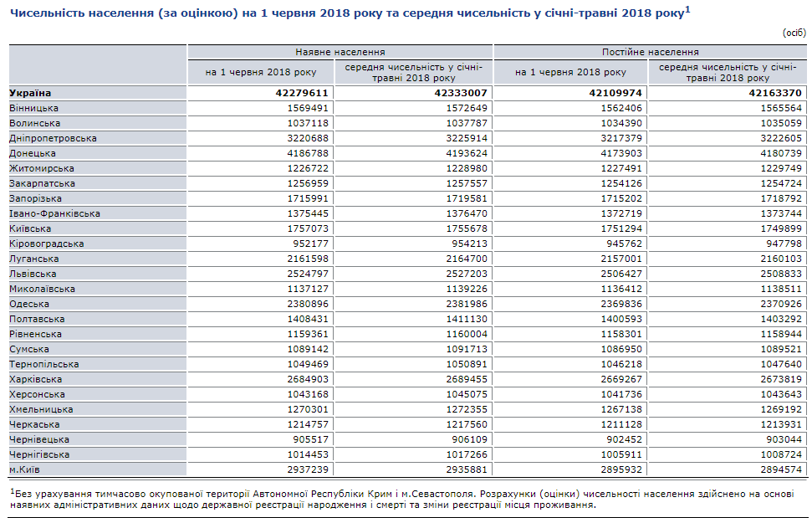
Task: Click Ukraine total value 42279611
Action: 301,93
